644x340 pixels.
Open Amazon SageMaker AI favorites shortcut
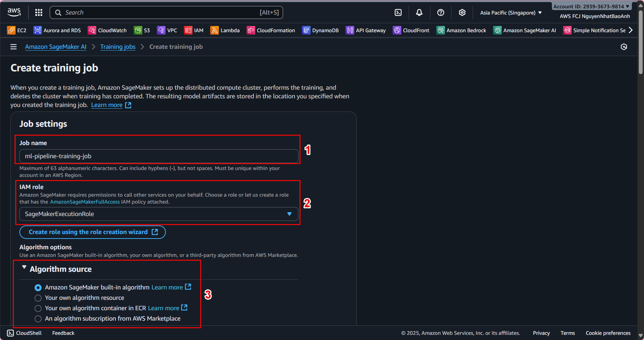[x=525, y=30]
